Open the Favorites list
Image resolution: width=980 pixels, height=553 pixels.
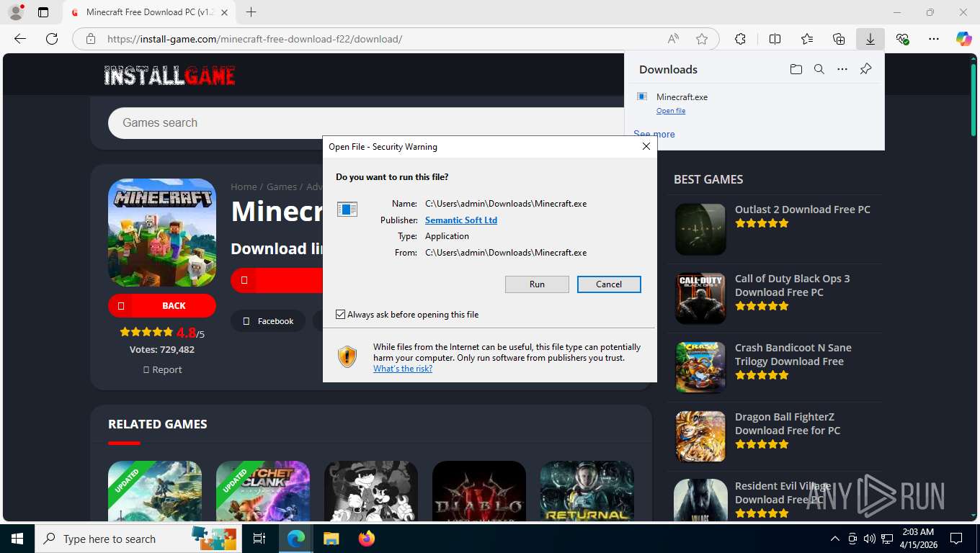[x=807, y=39]
